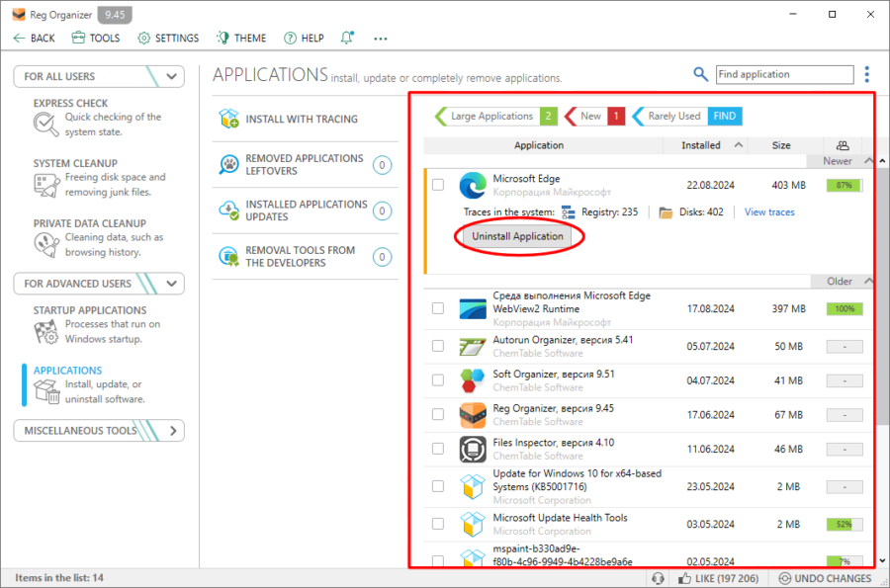Open Install with Tracing
Viewport: 890px width, 588px height.
[306, 119]
